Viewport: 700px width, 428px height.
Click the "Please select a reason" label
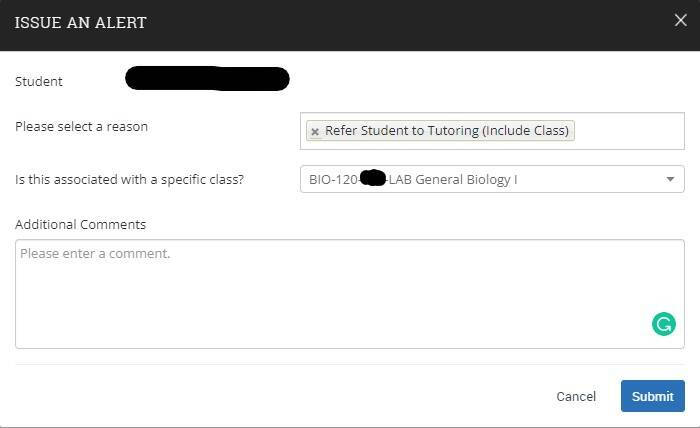coord(81,127)
